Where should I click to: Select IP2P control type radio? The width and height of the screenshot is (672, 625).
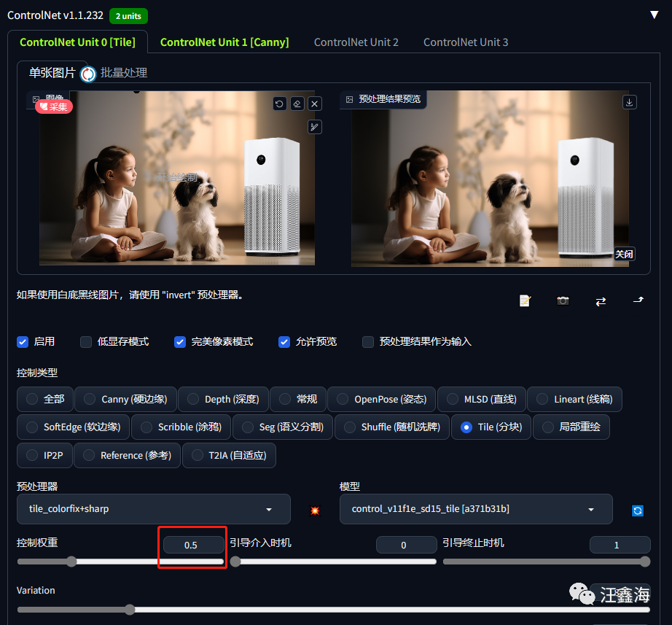[x=44, y=456]
